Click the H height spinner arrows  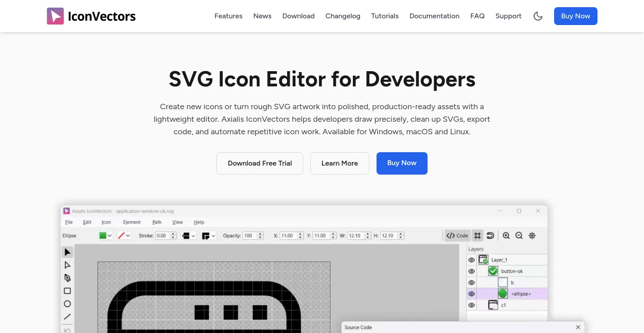401,235
